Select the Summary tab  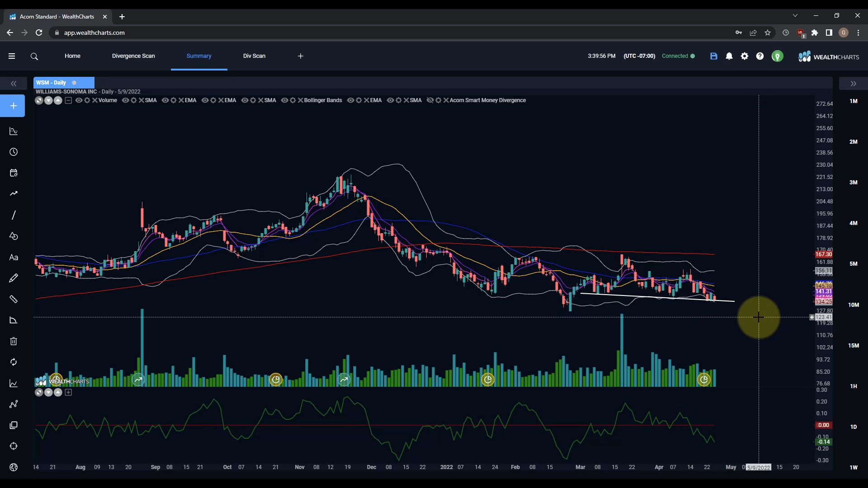coord(199,56)
